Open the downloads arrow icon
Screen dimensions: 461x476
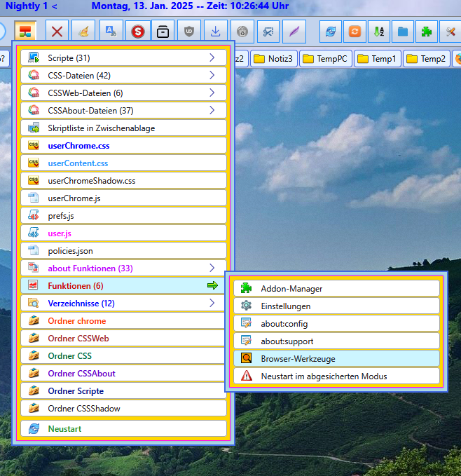[216, 32]
